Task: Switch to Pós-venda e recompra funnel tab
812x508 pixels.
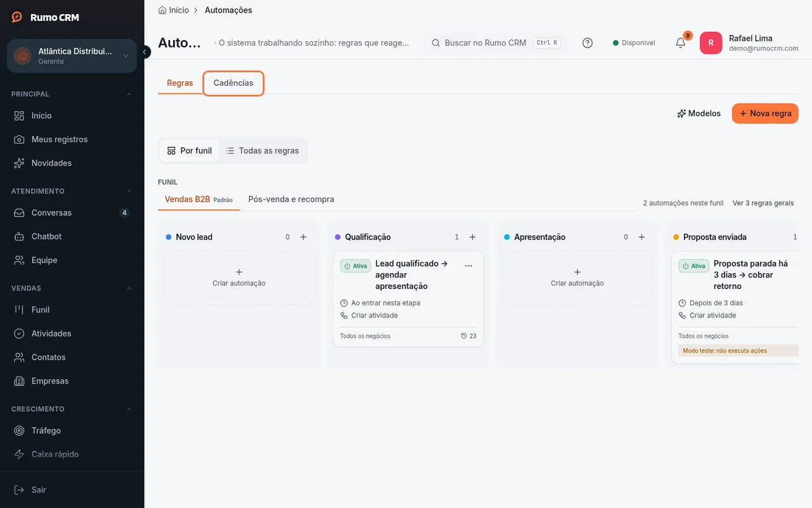Action: point(291,199)
